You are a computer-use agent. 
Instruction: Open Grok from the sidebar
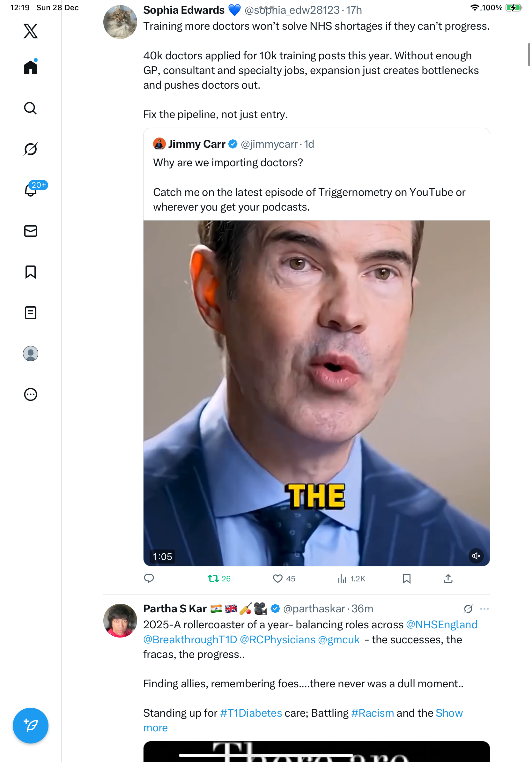tap(31, 149)
